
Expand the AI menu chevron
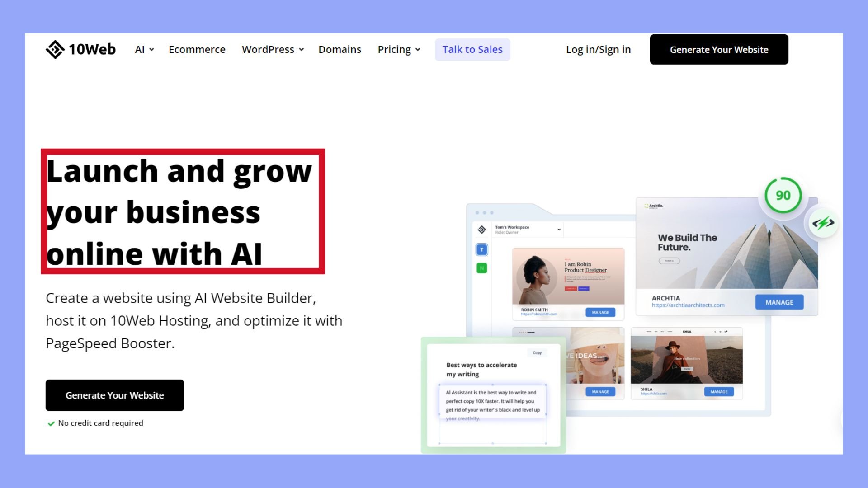point(151,50)
